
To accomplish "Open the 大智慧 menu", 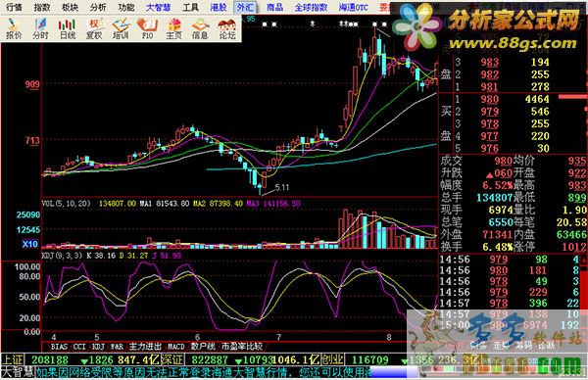I will (x=158, y=7).
